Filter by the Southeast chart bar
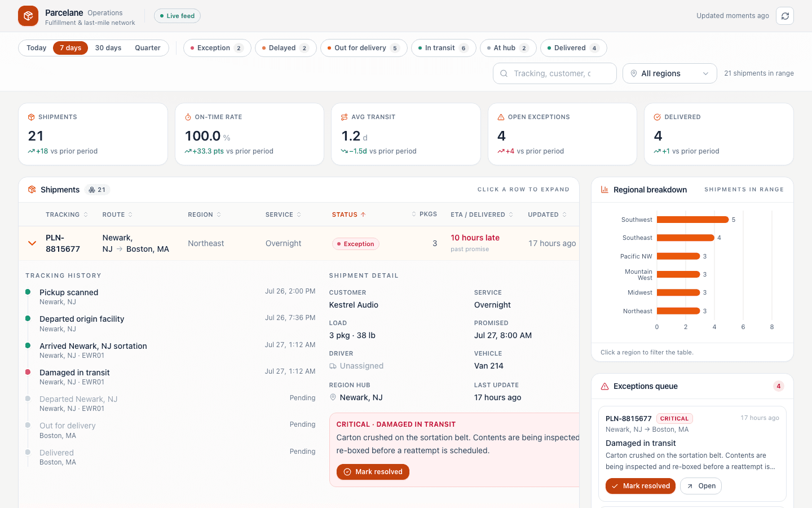 pos(686,238)
